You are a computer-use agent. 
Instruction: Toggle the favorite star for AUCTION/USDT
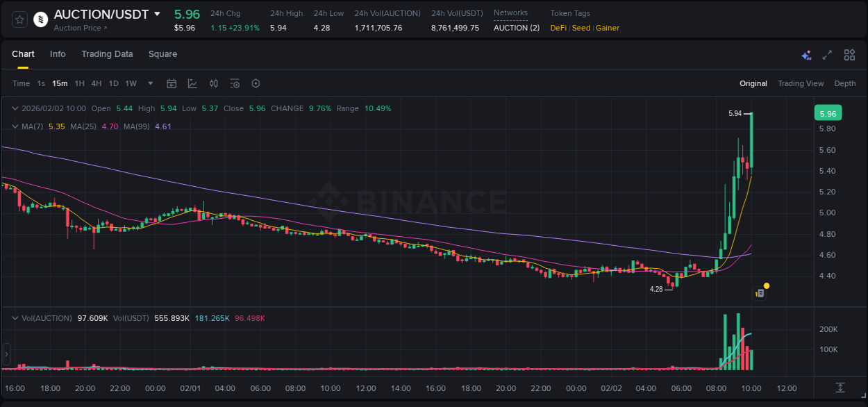tap(19, 19)
